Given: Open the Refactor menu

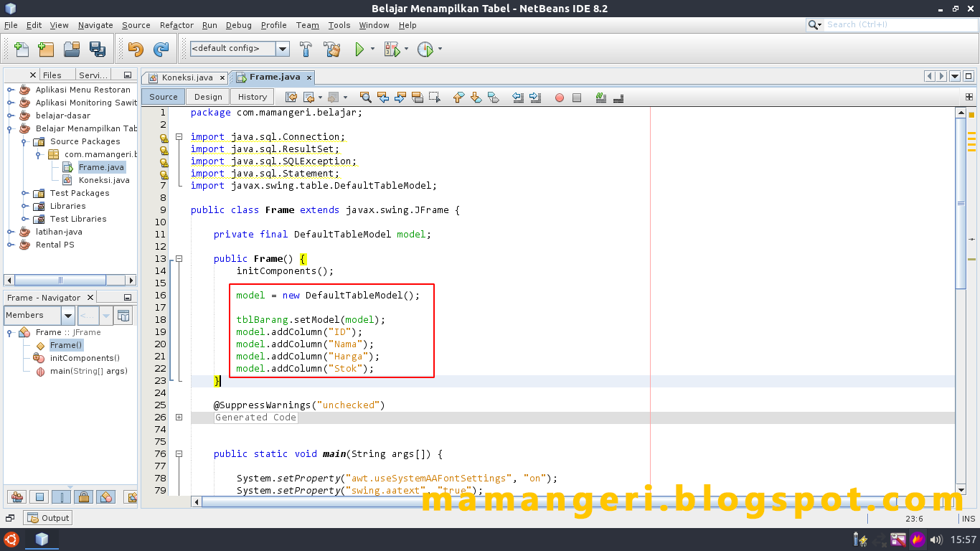Looking at the screenshot, I should click(x=176, y=25).
